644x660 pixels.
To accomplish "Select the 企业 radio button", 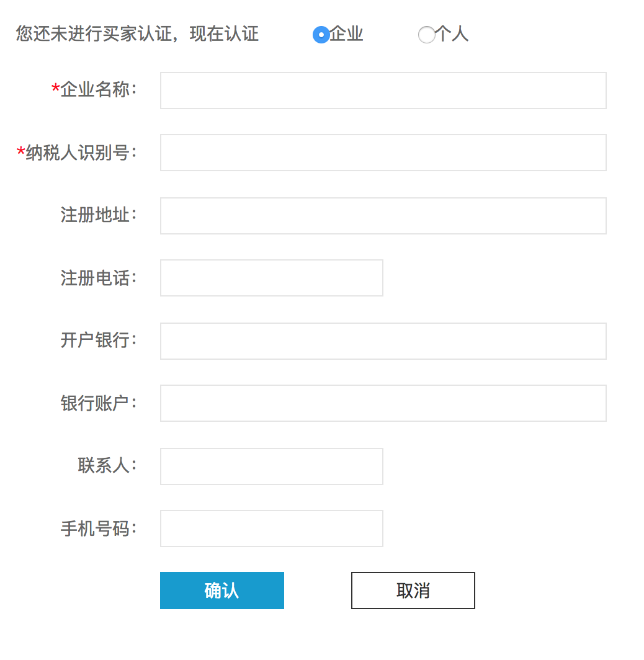I will tap(321, 35).
